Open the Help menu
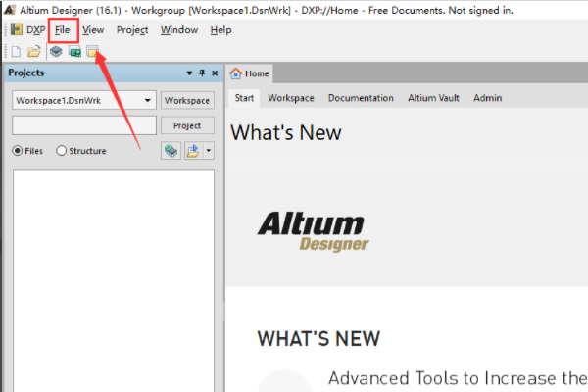The height and width of the screenshot is (392, 588). [220, 30]
